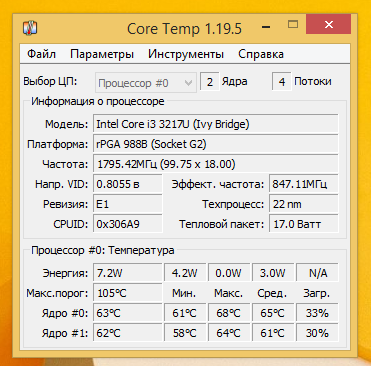
Task: Click the Энергия label
Action: pos(65,273)
